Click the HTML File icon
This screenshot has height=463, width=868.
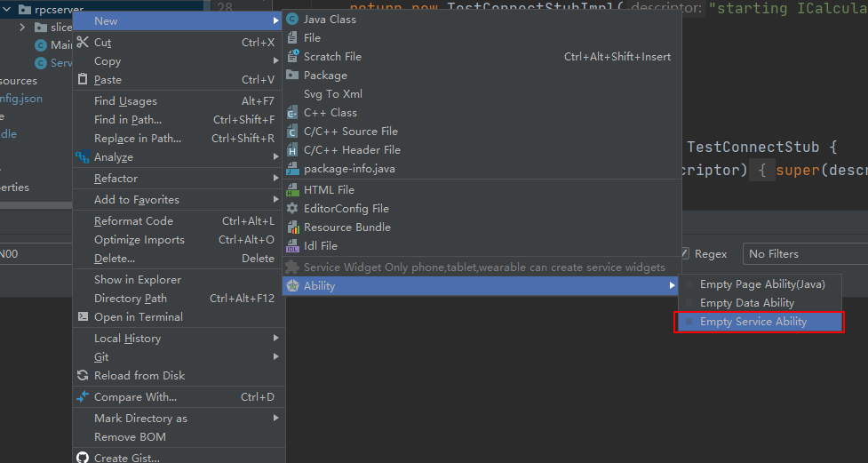(292, 190)
